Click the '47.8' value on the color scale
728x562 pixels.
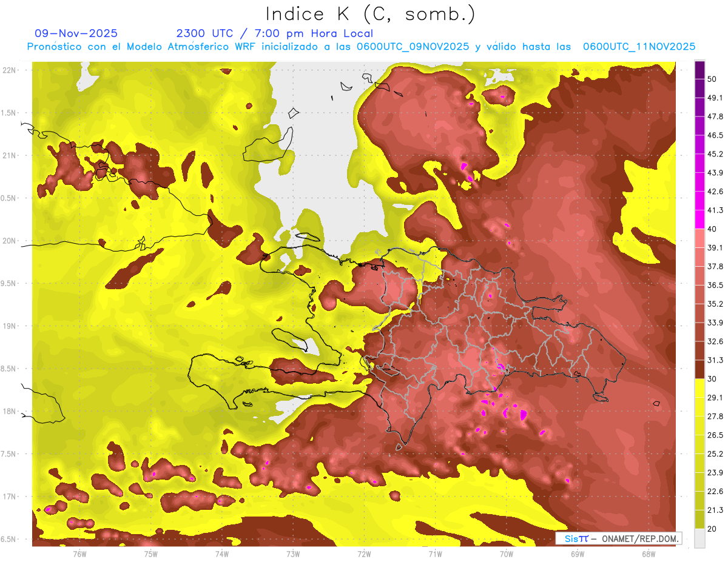point(715,116)
